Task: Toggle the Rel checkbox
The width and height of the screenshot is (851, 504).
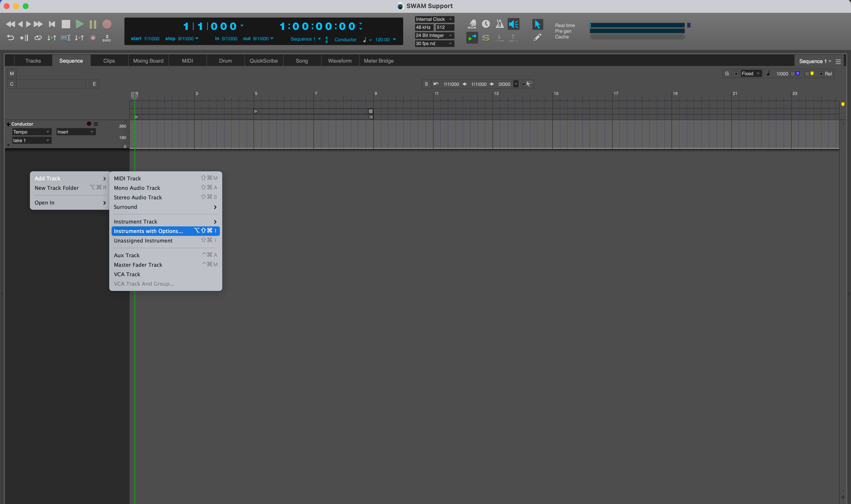Action: [821, 74]
